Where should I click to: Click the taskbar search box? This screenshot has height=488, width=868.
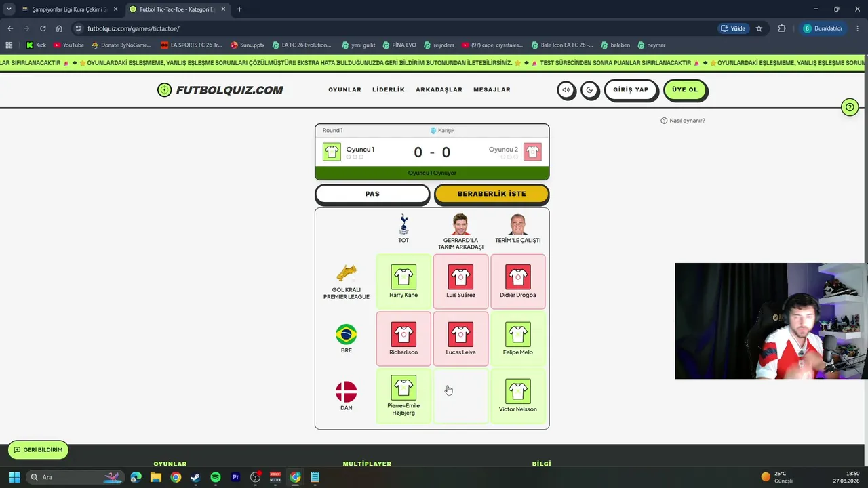click(76, 477)
